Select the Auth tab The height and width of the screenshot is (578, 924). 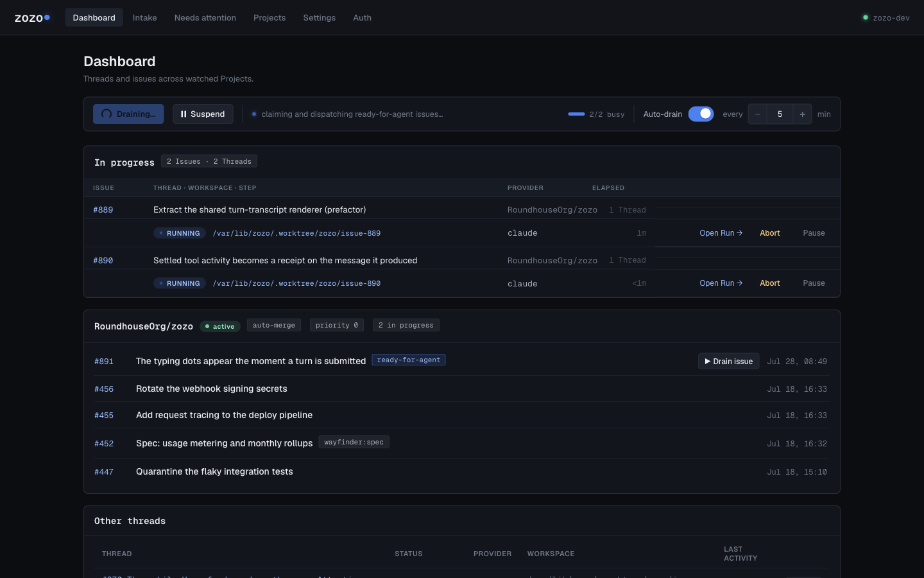pos(362,17)
